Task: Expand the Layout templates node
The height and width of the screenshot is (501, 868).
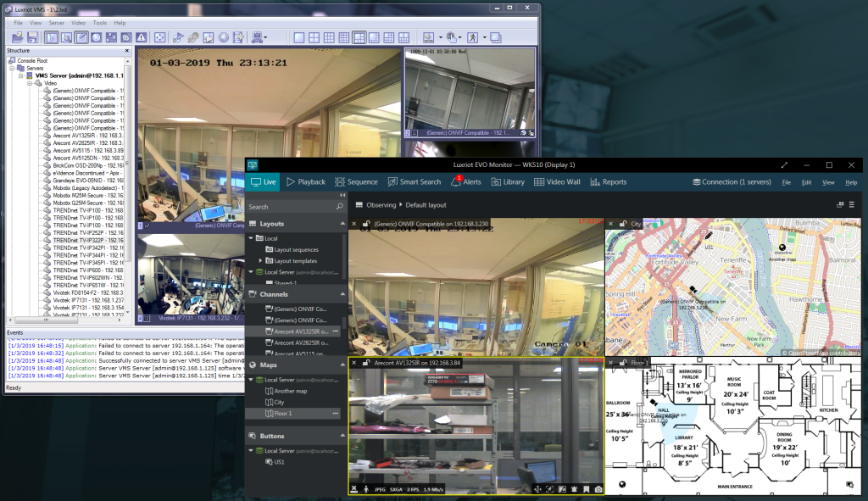Action: click(x=261, y=260)
